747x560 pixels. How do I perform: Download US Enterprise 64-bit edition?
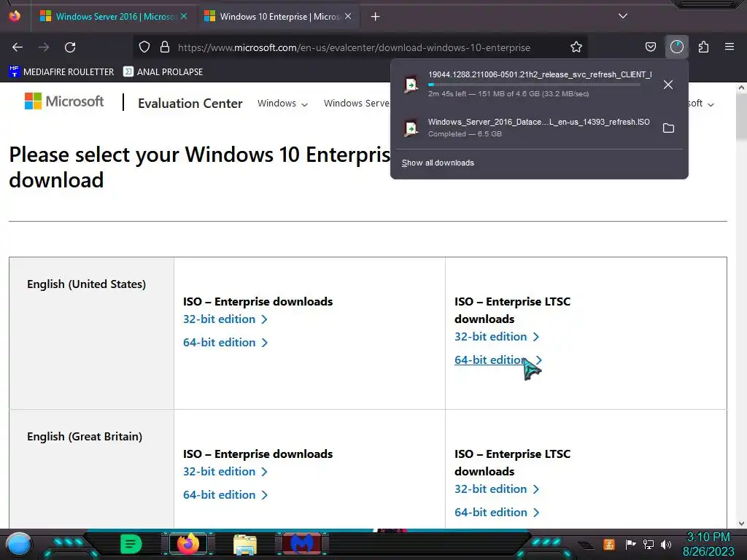click(x=225, y=343)
